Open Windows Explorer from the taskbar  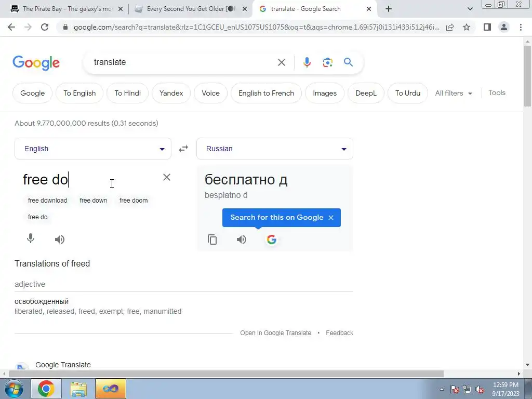click(x=78, y=389)
